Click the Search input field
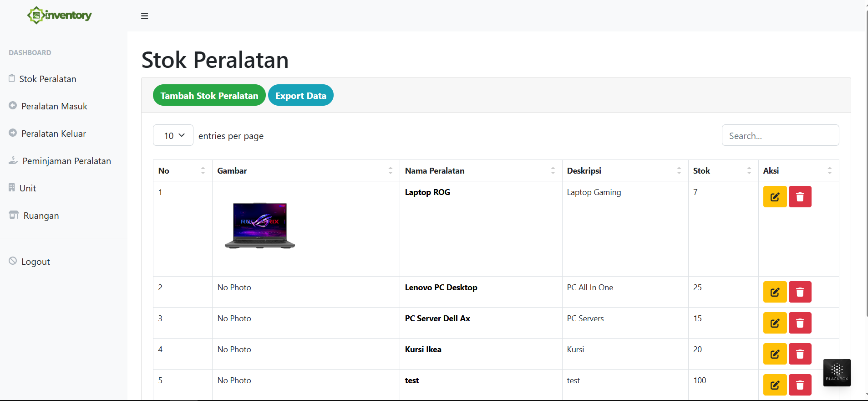 coord(780,135)
